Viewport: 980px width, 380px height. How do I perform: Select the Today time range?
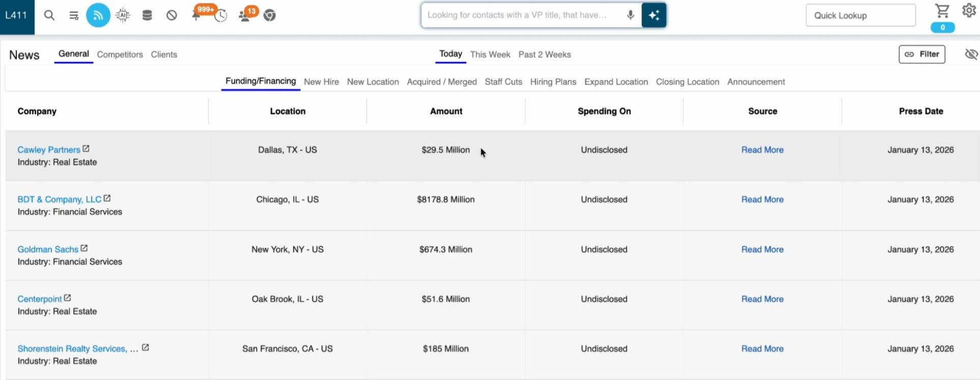point(451,54)
